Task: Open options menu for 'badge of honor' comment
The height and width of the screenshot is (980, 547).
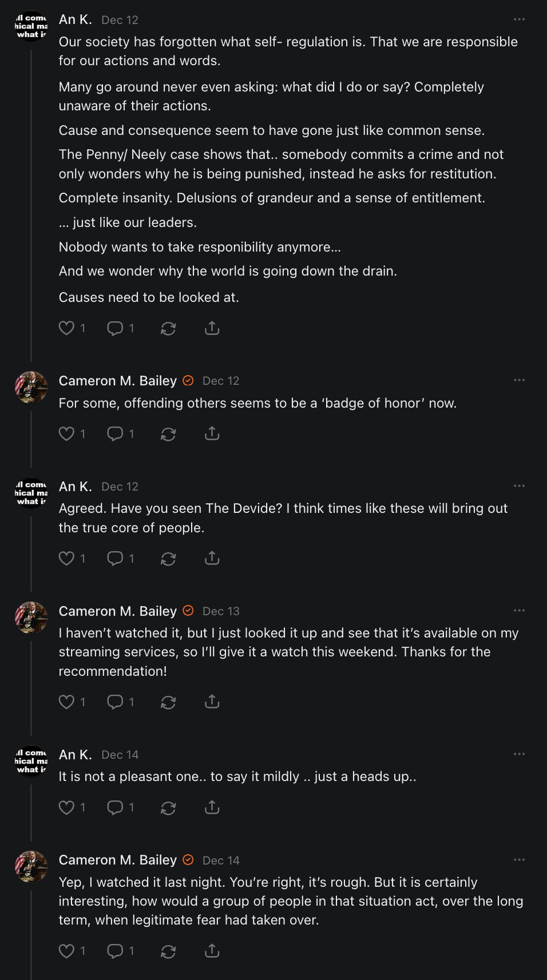Action: coord(519,380)
